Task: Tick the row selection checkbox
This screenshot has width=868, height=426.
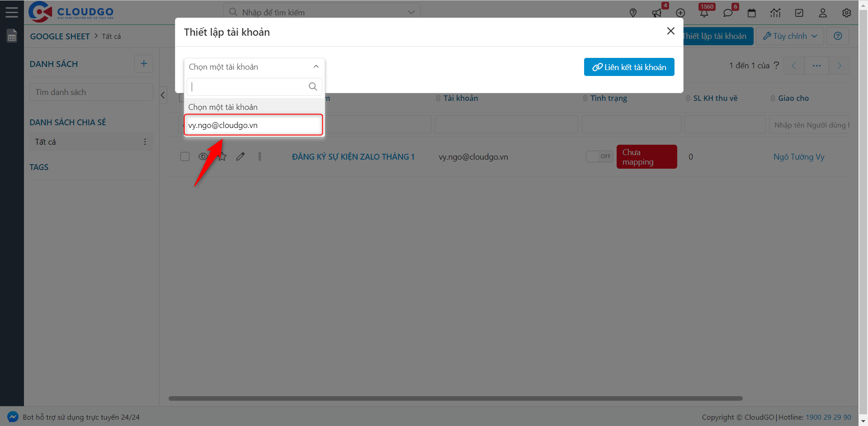Action: click(185, 156)
